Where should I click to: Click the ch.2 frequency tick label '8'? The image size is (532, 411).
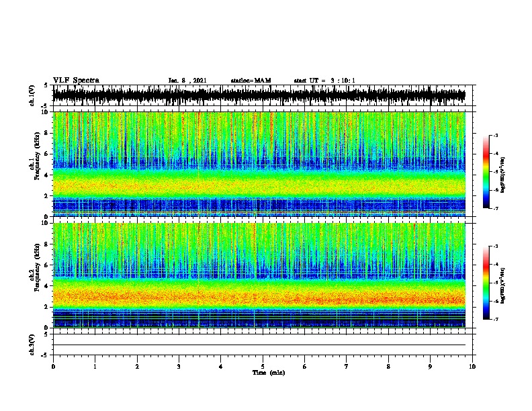[48, 244]
